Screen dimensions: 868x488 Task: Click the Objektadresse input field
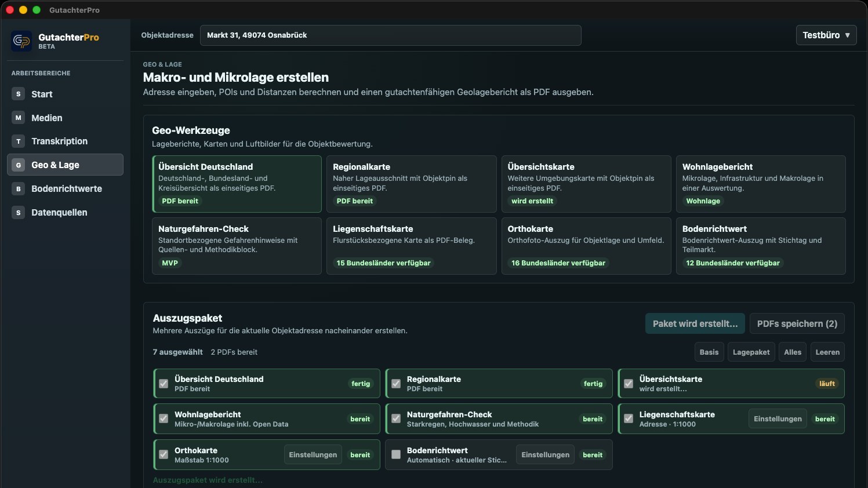(391, 35)
